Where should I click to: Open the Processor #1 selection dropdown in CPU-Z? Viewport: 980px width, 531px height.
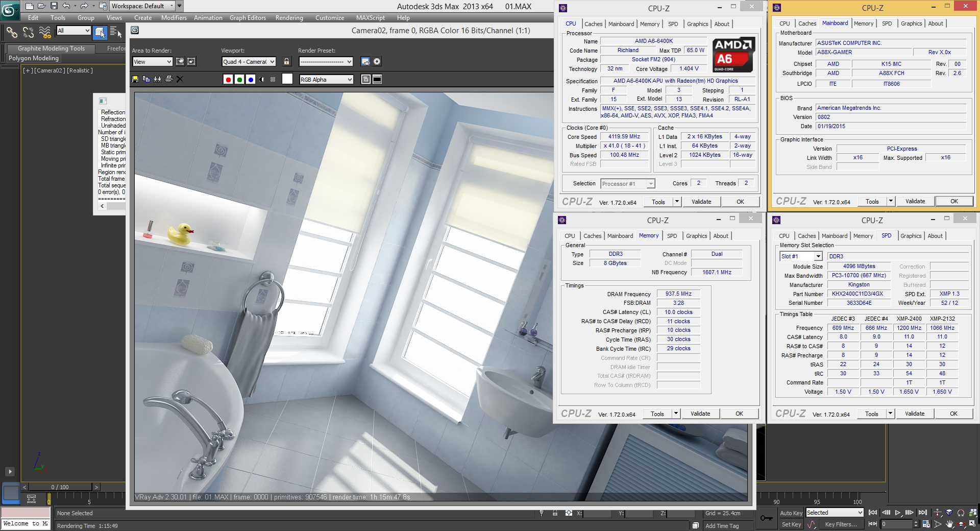(x=627, y=184)
